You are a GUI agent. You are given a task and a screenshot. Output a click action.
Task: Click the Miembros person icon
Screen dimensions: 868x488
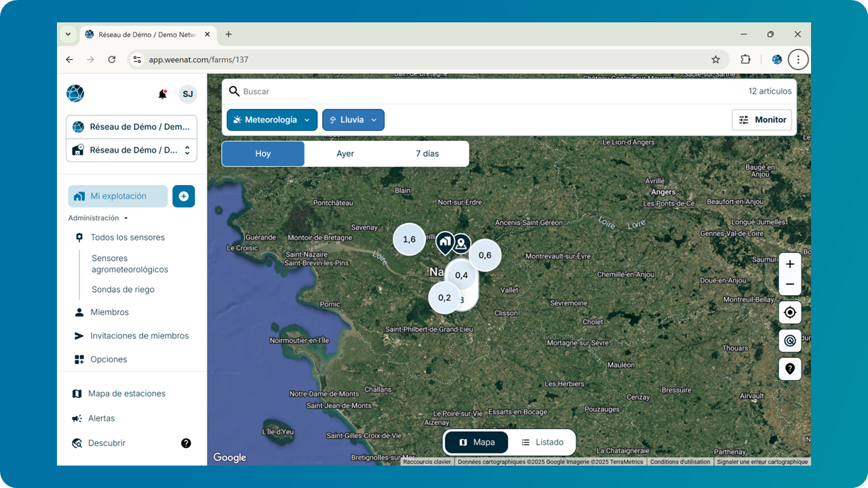[79, 312]
